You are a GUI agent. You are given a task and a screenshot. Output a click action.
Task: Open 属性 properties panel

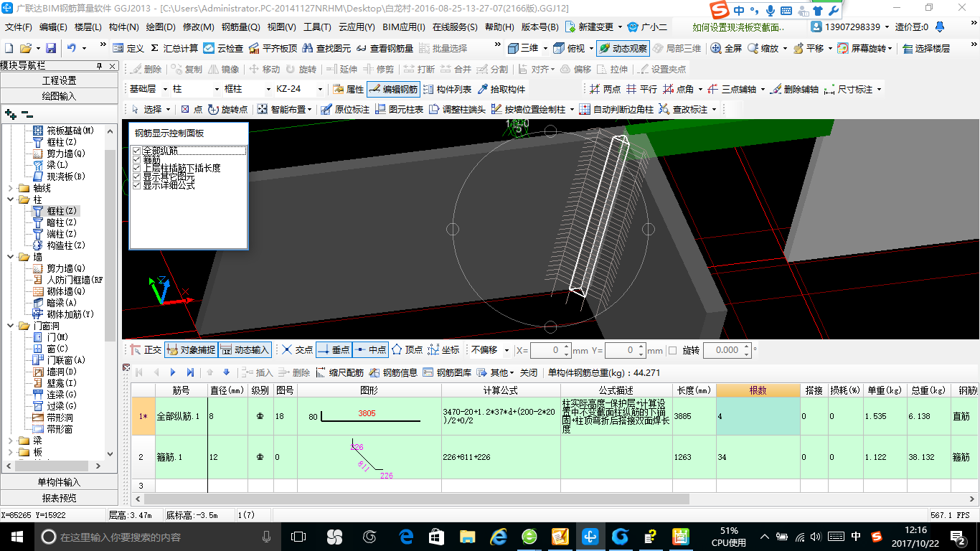(349, 90)
